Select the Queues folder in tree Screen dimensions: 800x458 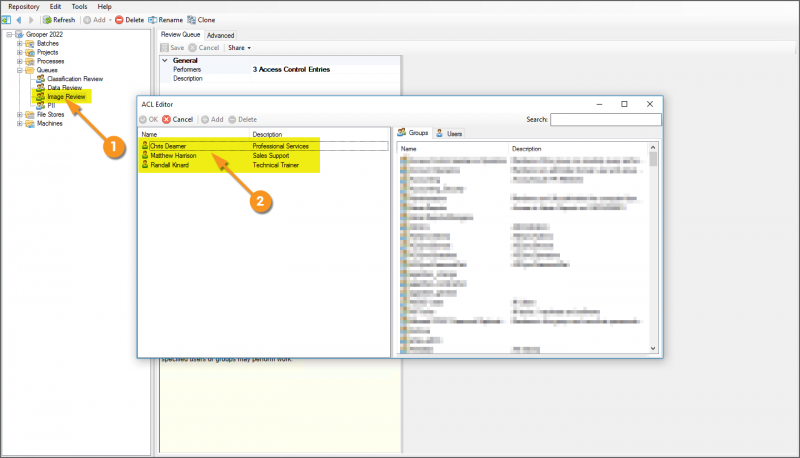(x=46, y=70)
